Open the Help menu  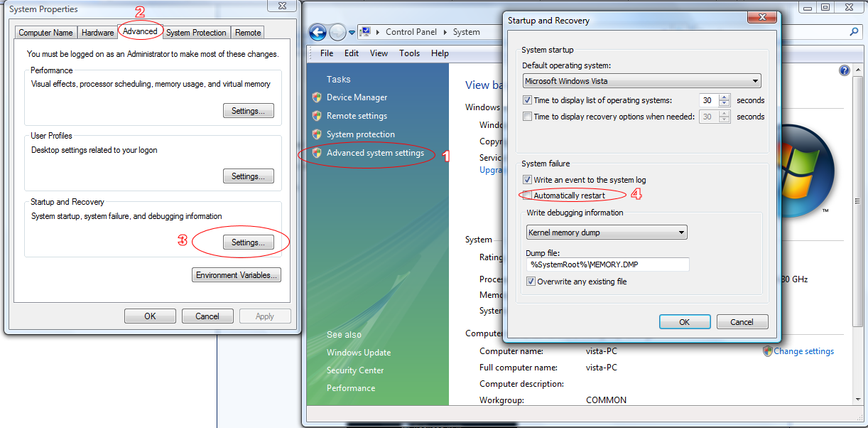pyautogui.click(x=440, y=53)
